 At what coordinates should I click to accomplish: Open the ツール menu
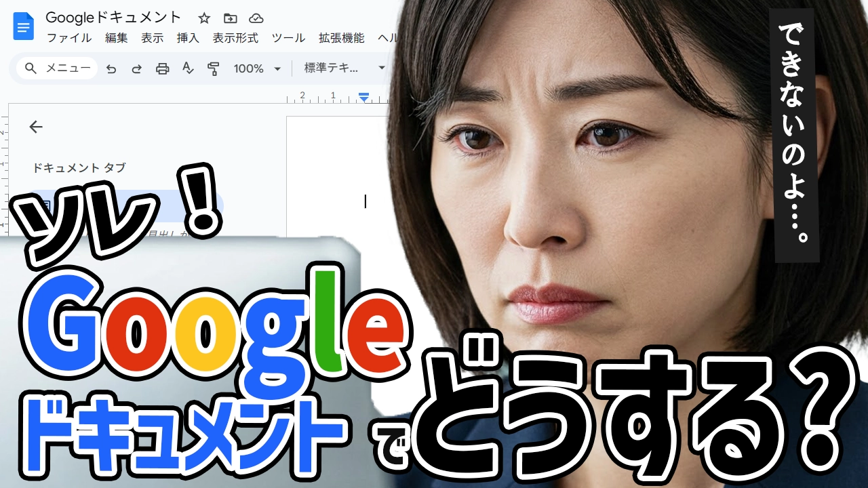coord(288,38)
